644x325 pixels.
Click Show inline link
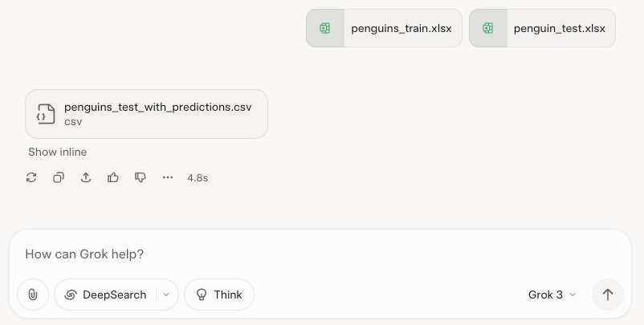(58, 152)
